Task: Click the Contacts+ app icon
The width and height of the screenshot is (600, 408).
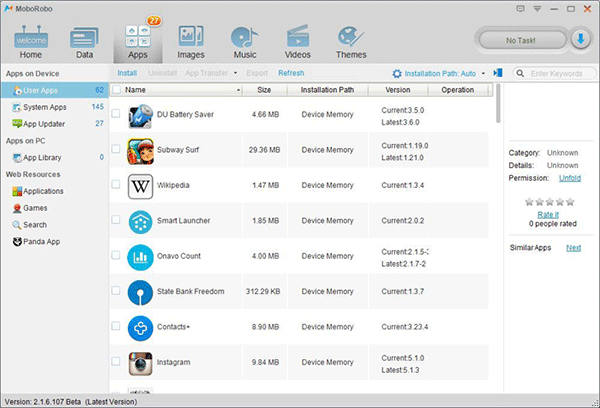Action: click(x=140, y=328)
